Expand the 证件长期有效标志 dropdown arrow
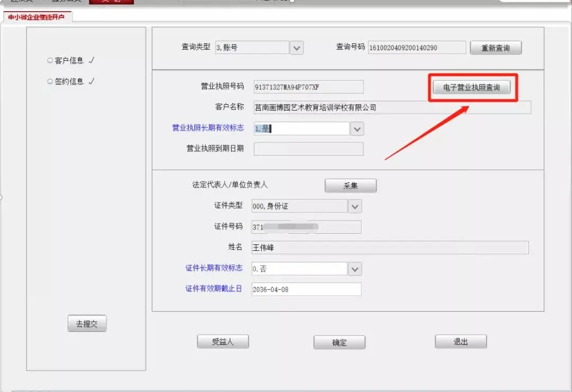Screen dimensions: 572x392 pyautogui.click(x=355, y=269)
